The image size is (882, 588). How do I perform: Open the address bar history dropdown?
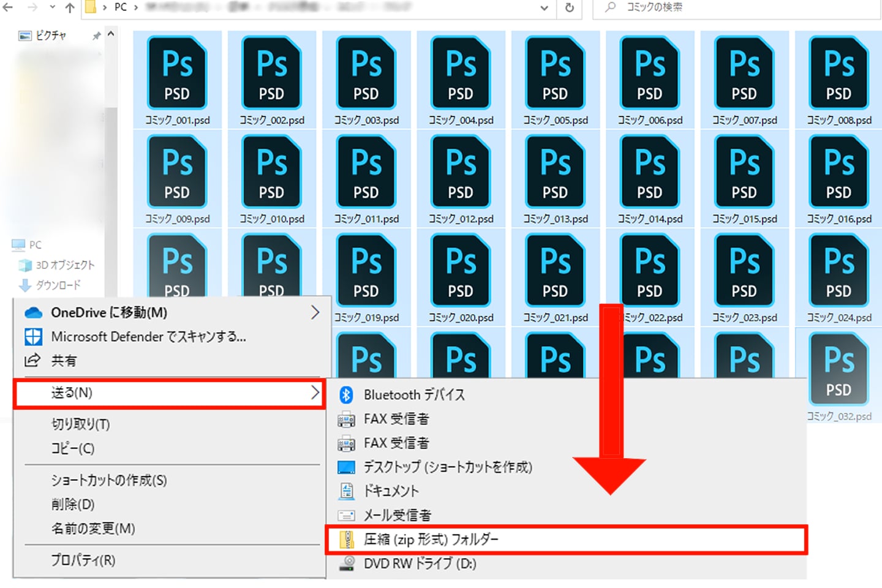(x=544, y=8)
